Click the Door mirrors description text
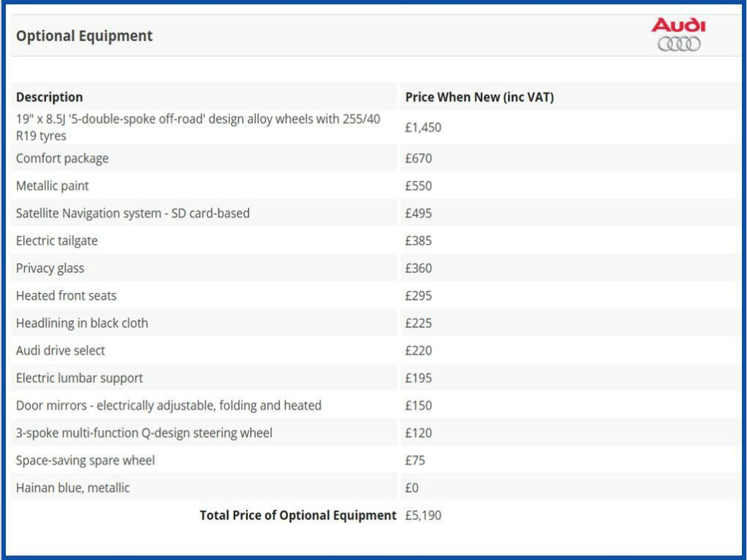This screenshot has width=747, height=560. coord(169,405)
